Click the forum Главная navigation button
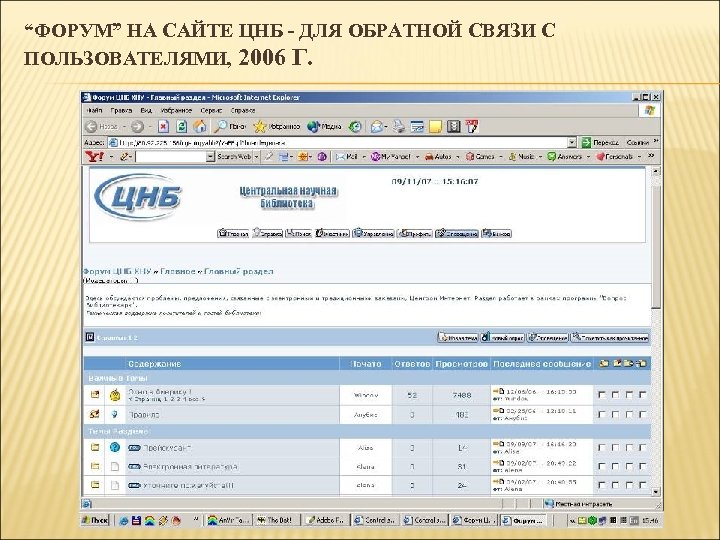Screen dimensions: 720x540 [233, 233]
